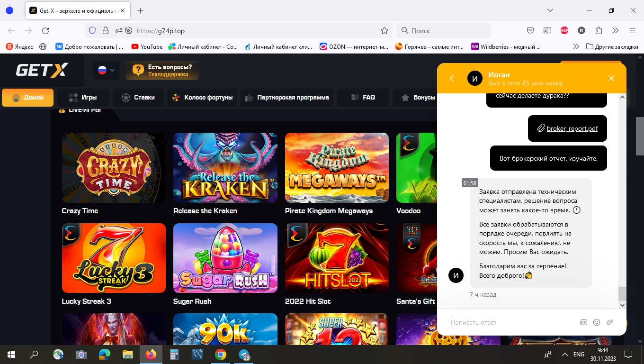This screenshot has height=364, width=644.
Task: Show site security padlock info
Action: click(105, 30)
